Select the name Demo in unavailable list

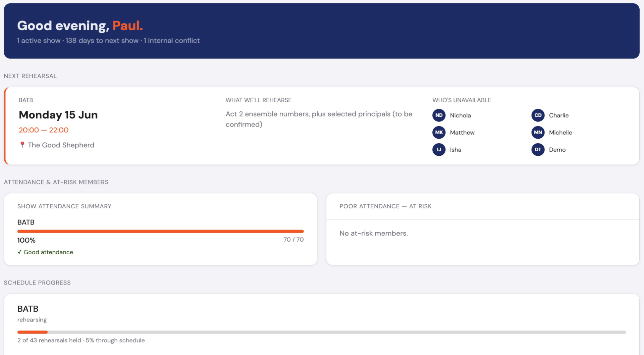pos(557,150)
